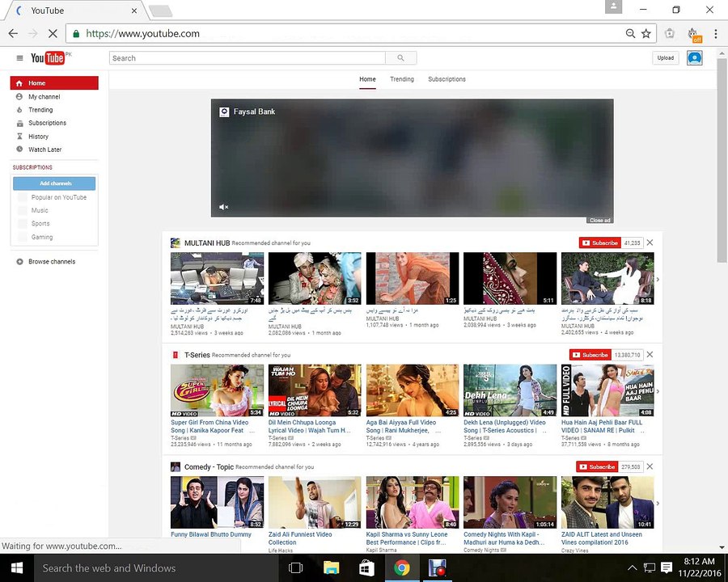Show more Comedy - Topic videos with arrow

tap(658, 503)
